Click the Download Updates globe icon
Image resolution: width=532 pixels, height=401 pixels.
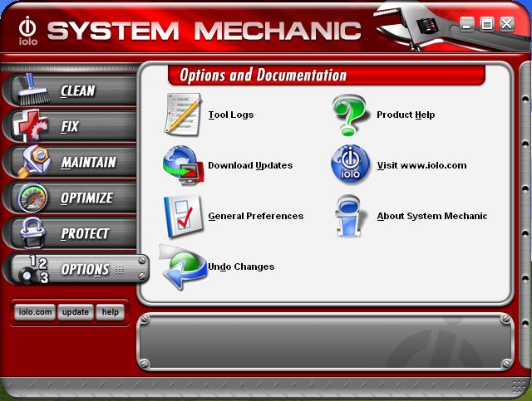[x=183, y=164]
